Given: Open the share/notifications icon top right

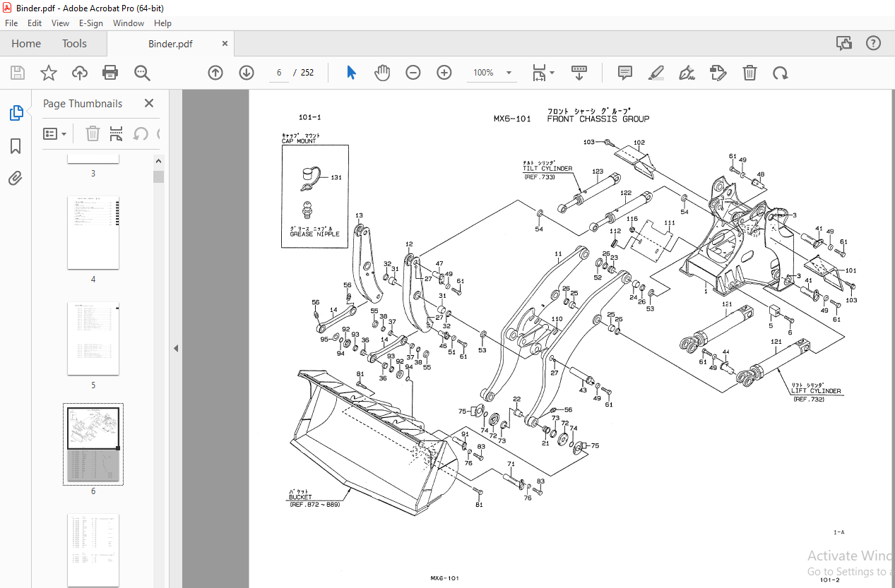Looking at the screenshot, I should (x=844, y=43).
